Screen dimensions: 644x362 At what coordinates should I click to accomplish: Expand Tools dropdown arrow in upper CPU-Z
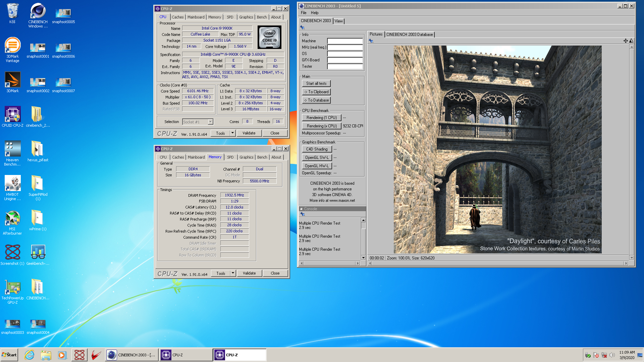pyautogui.click(x=232, y=133)
